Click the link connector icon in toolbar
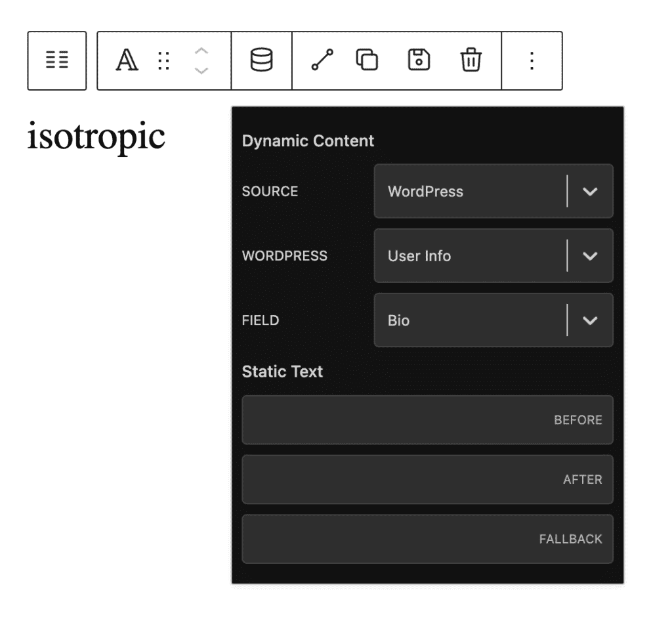The width and height of the screenshot is (672, 619). (322, 60)
